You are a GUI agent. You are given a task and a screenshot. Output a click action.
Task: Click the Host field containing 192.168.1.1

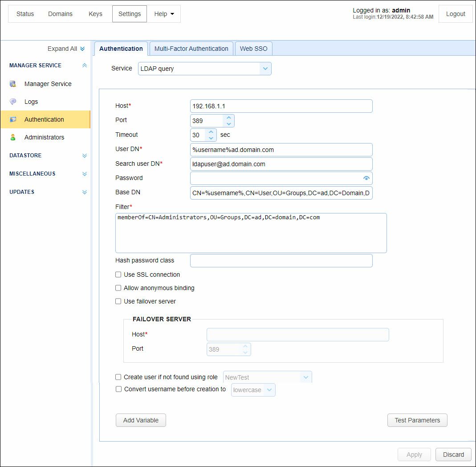pos(281,106)
